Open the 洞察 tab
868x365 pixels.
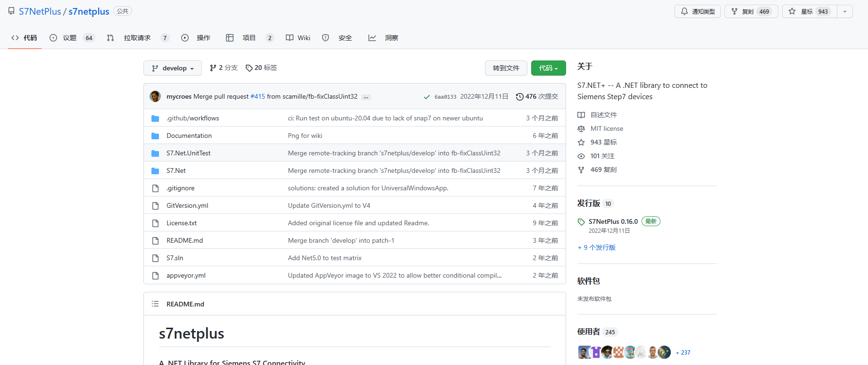(384, 38)
